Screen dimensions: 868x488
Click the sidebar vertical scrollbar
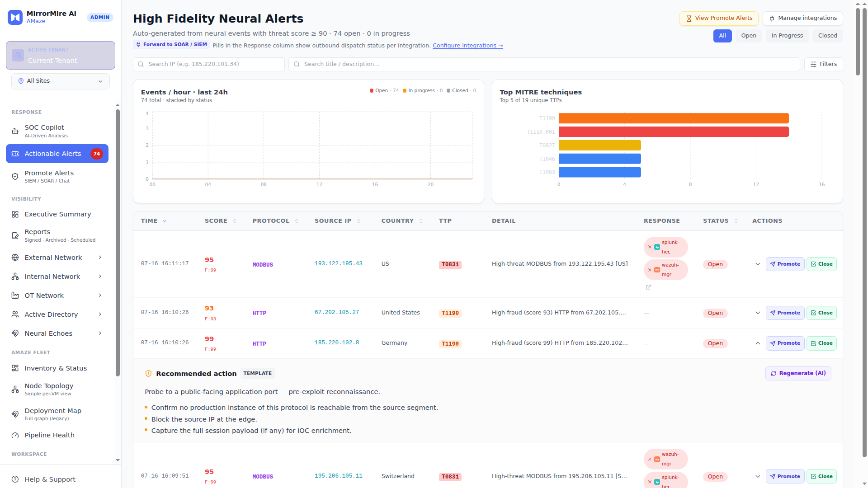tap(118, 242)
